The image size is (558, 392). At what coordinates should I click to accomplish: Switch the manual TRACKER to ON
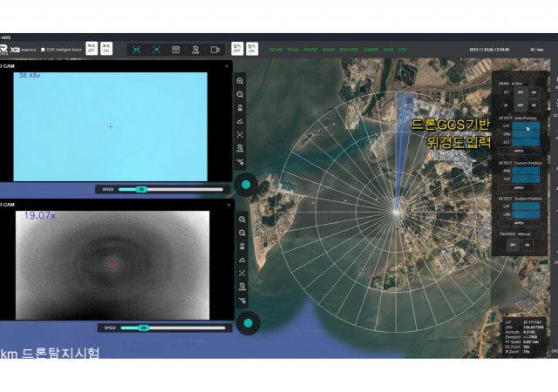[x=525, y=245]
